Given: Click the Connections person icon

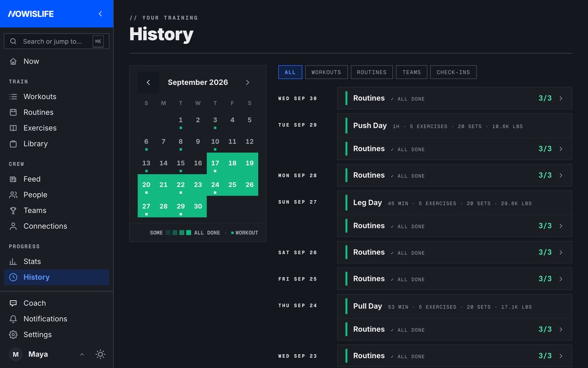Looking at the screenshot, I should tap(13, 226).
